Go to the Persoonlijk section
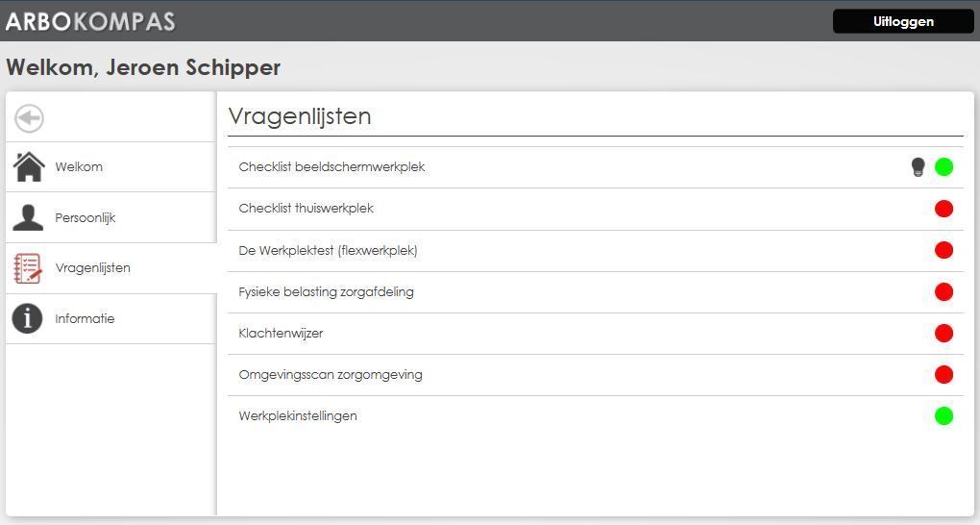This screenshot has height=525, width=980. pos(85,218)
